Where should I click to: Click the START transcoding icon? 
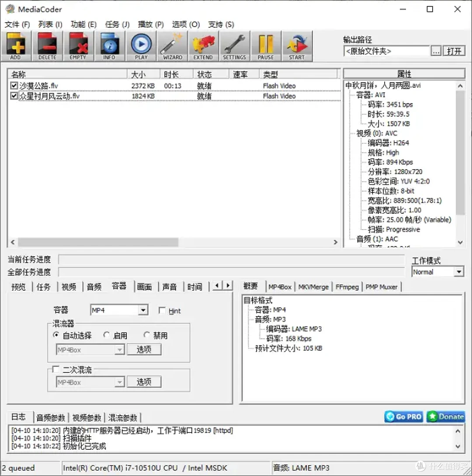coord(297,46)
